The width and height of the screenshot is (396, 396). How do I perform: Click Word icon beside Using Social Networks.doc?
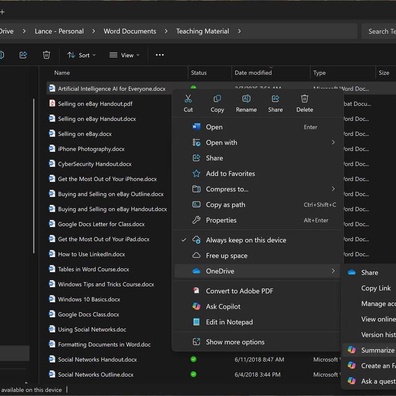(x=52, y=329)
